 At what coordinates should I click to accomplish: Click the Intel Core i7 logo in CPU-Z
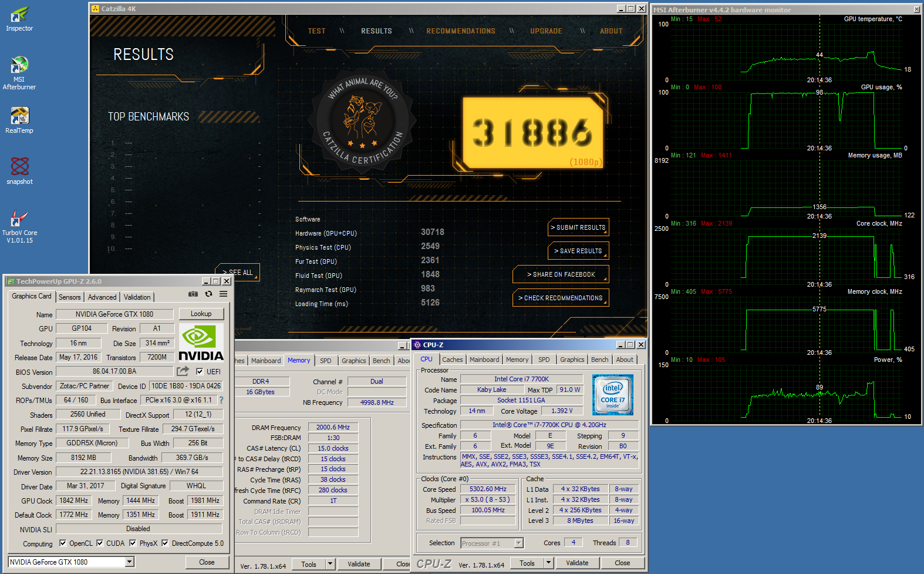click(613, 394)
